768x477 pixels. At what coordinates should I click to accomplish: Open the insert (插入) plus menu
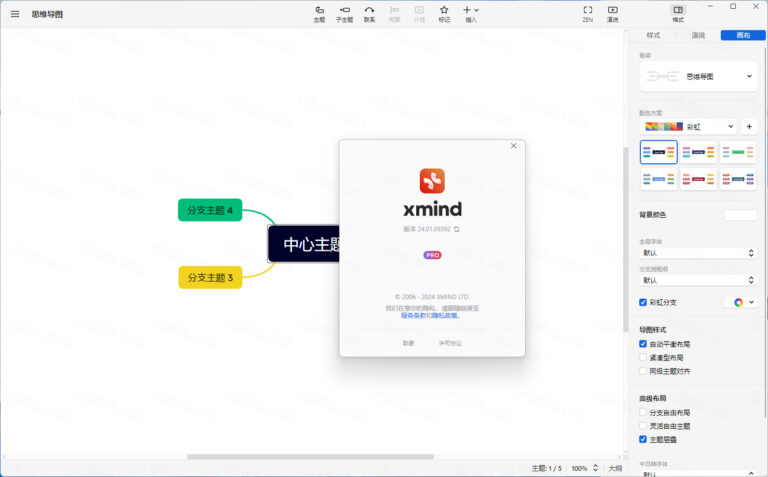(x=471, y=14)
